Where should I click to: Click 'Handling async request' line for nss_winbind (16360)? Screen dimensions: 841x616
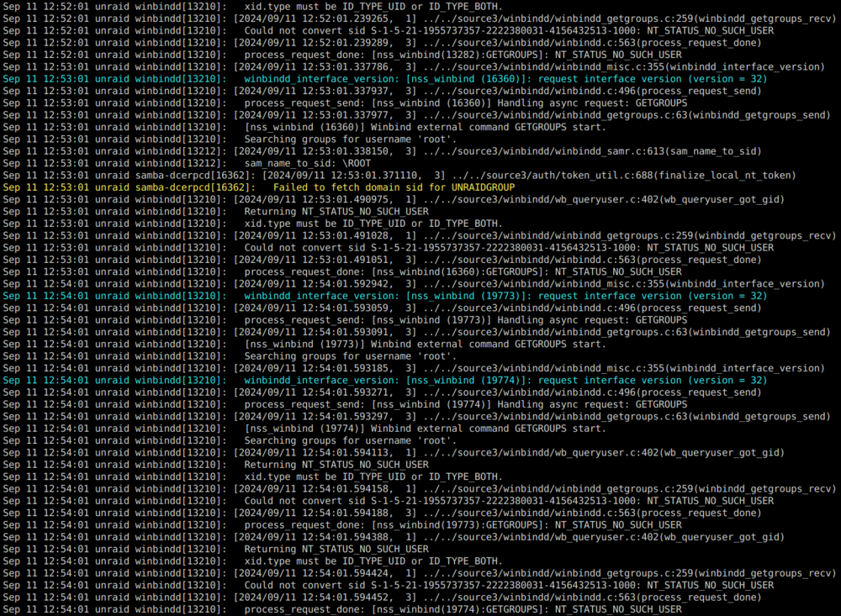[345, 103]
